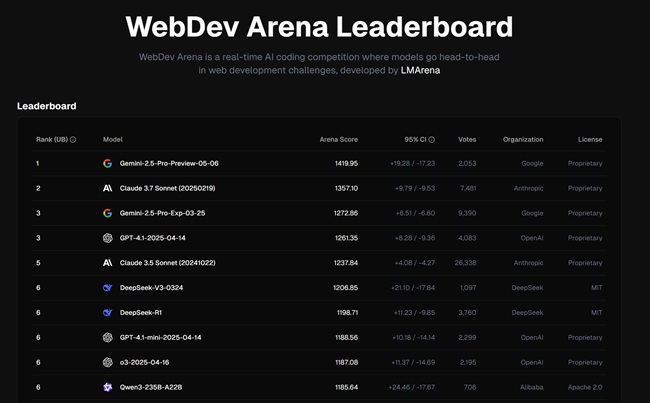Click the OpenAI logo beside o3-2025-04-16
Screen dimensions: 650x403
point(107,362)
